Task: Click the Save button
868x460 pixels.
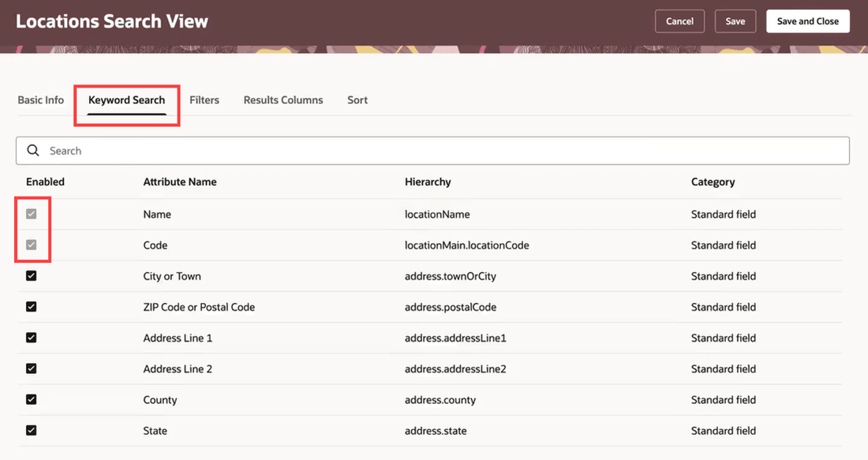Action: click(x=735, y=21)
